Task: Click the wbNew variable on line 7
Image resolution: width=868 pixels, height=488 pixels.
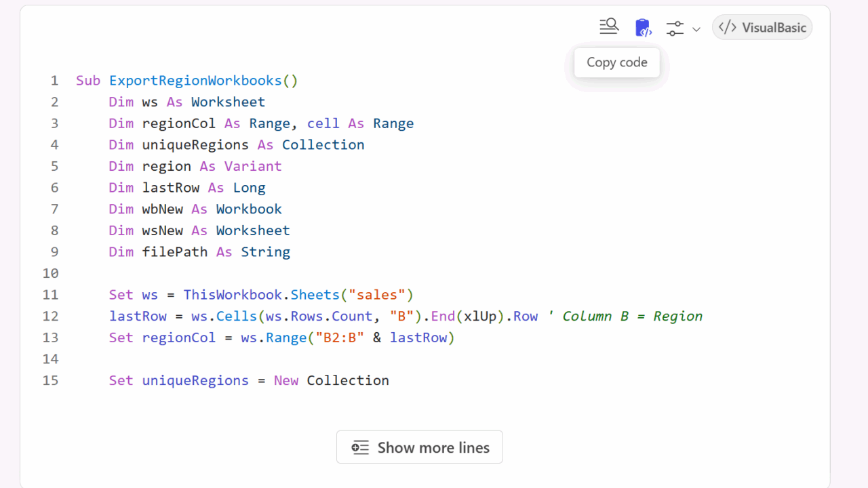Action: click(162, 209)
